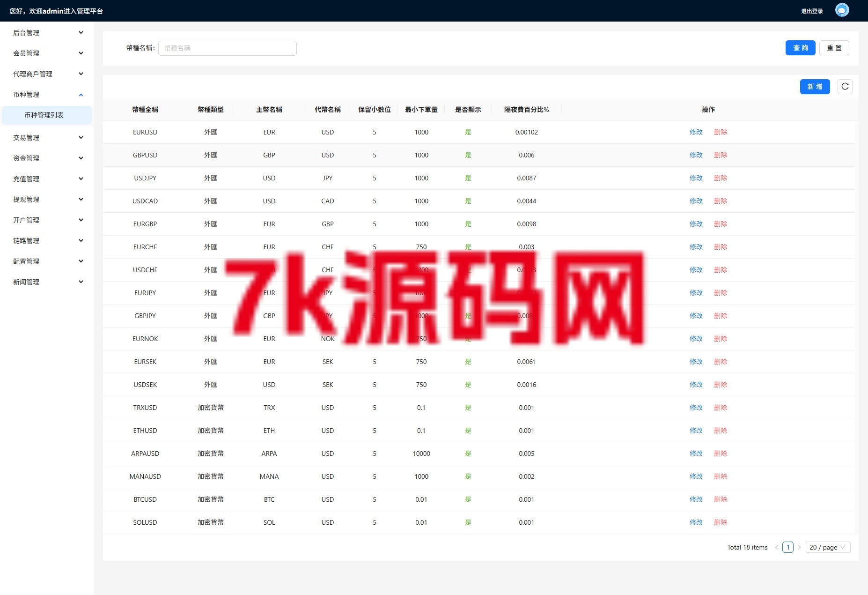
Task: Select the 0.00102 overnight fee cell
Action: point(526,132)
